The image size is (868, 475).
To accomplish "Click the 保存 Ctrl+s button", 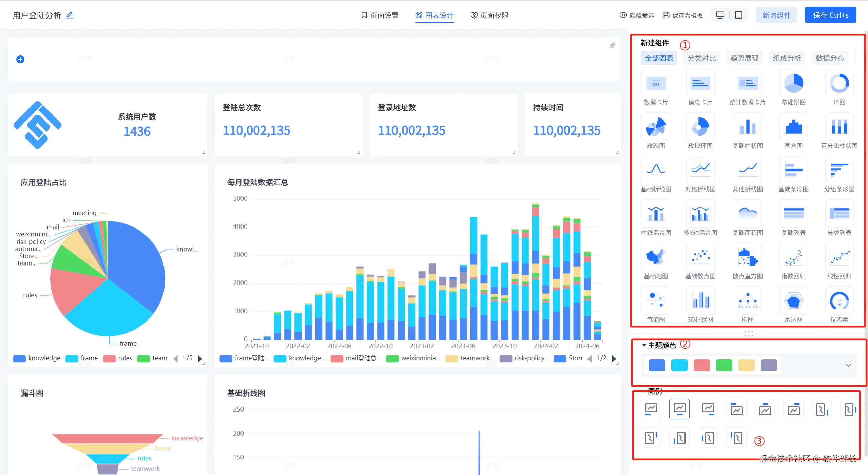I will (x=830, y=15).
